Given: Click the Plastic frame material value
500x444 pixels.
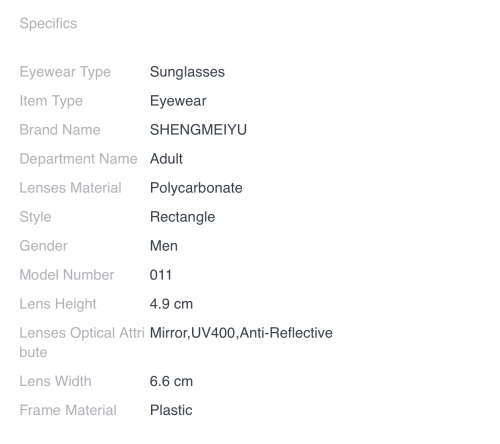Looking at the screenshot, I should 171,410.
